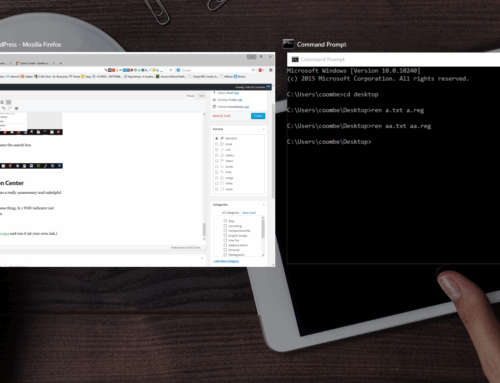Select the Standard post format
Viewport: 500px width, 383px height.
(217, 138)
